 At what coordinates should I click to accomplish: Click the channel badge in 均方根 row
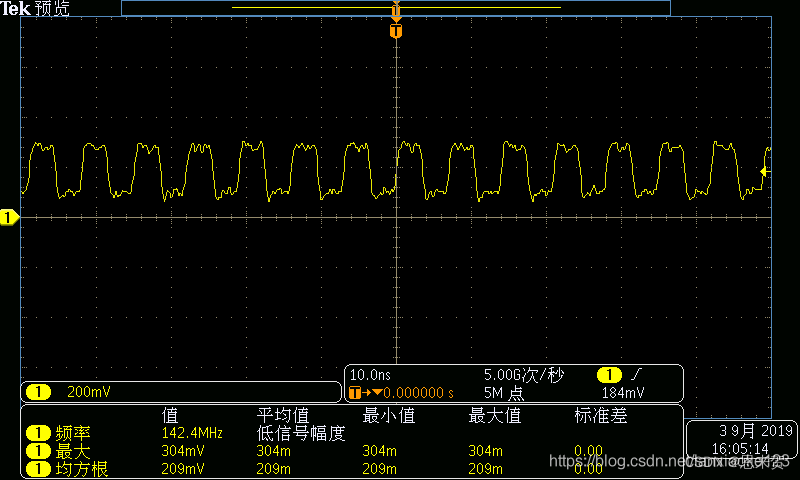(38, 469)
